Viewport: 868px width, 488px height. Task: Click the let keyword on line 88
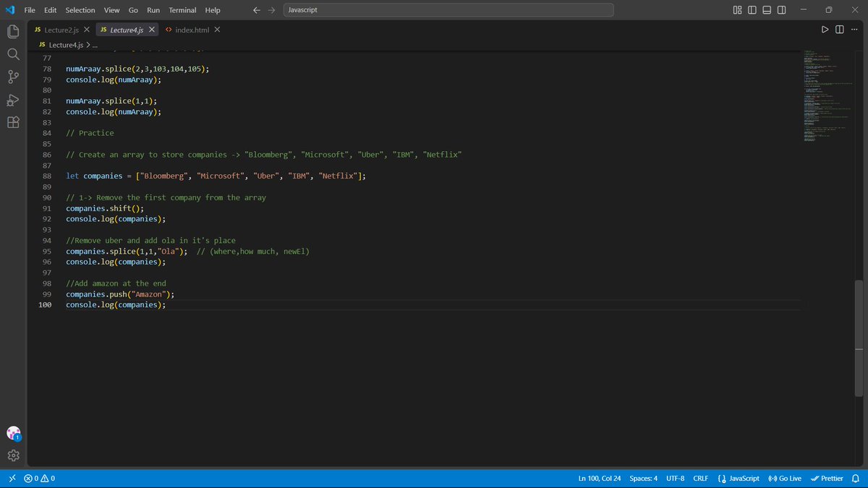coord(72,176)
